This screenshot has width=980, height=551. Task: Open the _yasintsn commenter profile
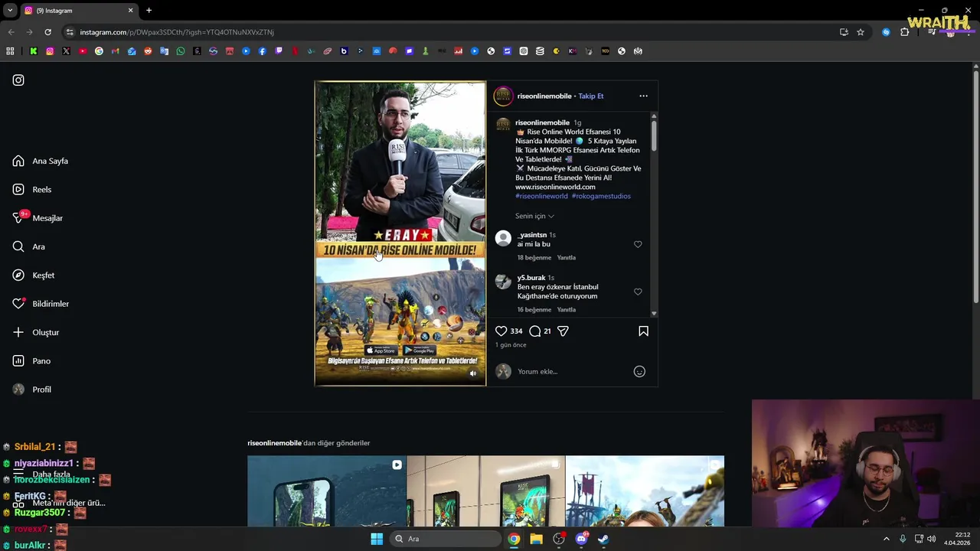pos(532,235)
